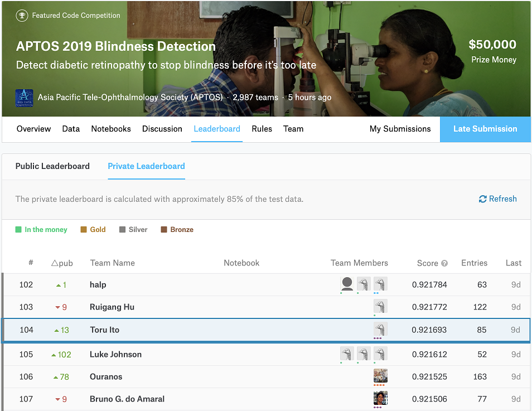Viewport: 532px width, 411px height.
Task: Click the 163 entries value for Ouranos
Action: click(x=480, y=377)
